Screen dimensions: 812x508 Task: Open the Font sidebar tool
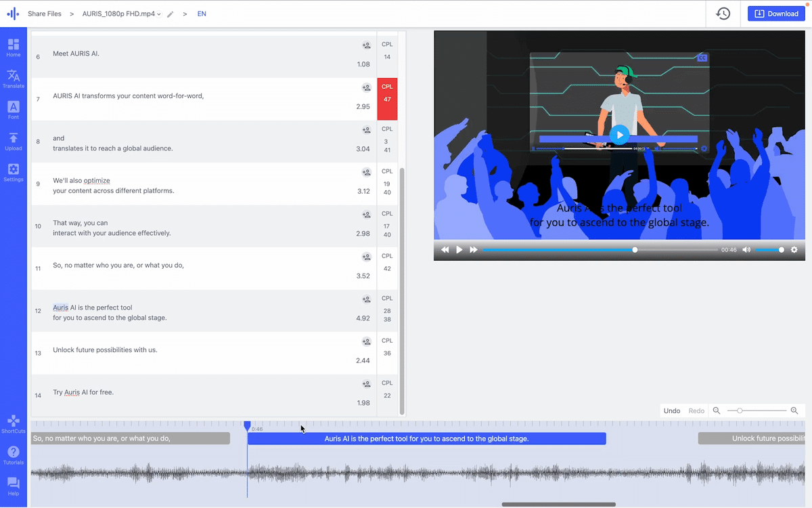pyautogui.click(x=14, y=110)
